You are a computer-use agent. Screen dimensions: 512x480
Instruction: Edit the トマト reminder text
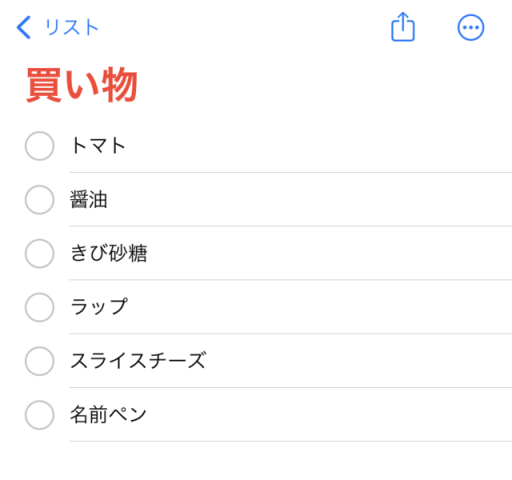pyautogui.click(x=98, y=146)
